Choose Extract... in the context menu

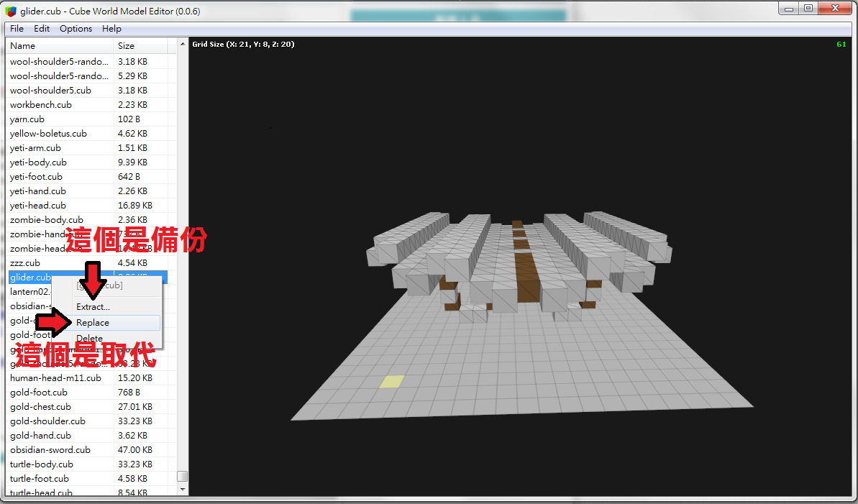(93, 307)
